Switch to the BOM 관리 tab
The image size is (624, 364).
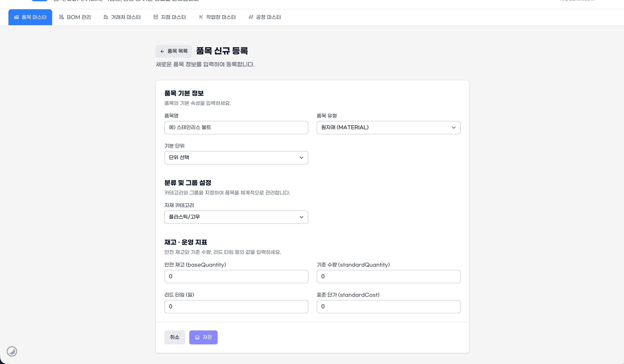pos(75,17)
